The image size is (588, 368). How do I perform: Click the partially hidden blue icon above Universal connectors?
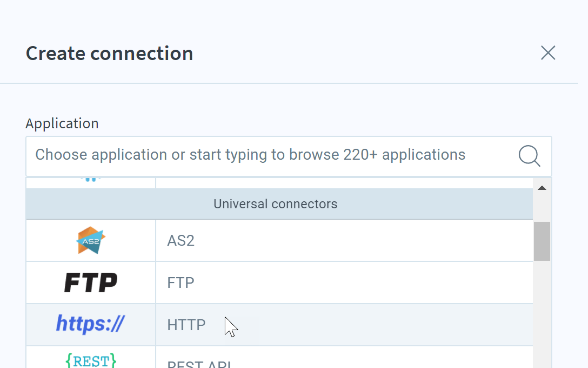click(x=91, y=179)
